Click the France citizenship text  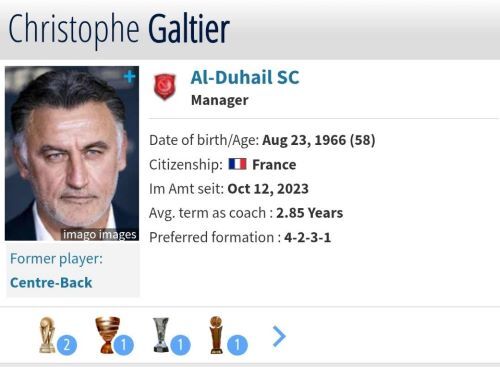click(274, 165)
